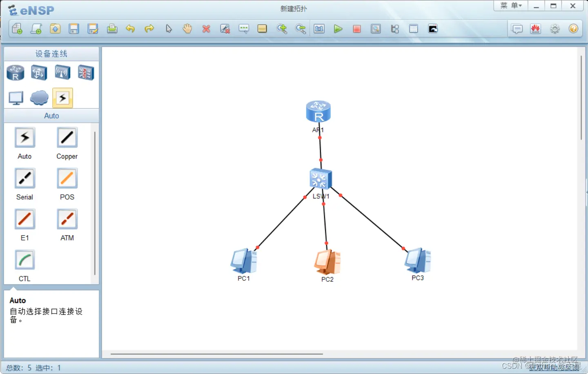The image size is (588, 374).
Task: Select the Router device category
Action: 16,73
